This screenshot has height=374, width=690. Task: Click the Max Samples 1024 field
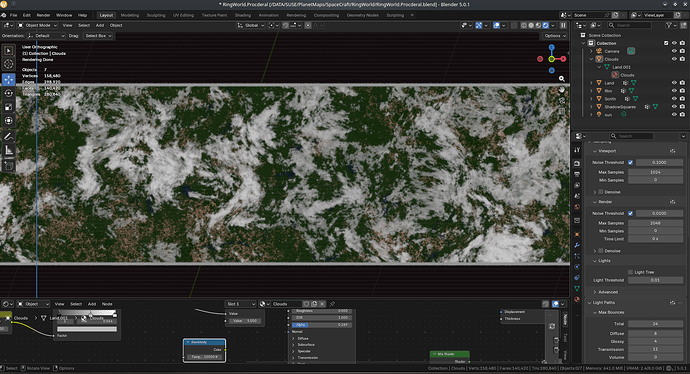point(655,172)
